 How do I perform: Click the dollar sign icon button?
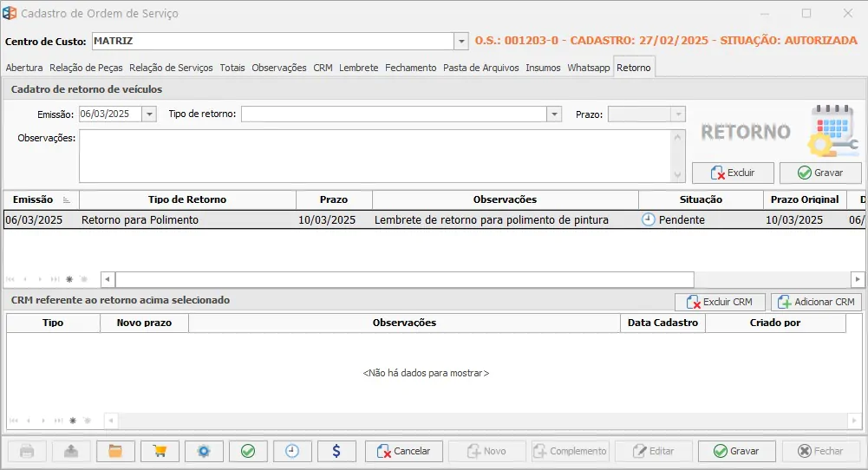(336, 451)
